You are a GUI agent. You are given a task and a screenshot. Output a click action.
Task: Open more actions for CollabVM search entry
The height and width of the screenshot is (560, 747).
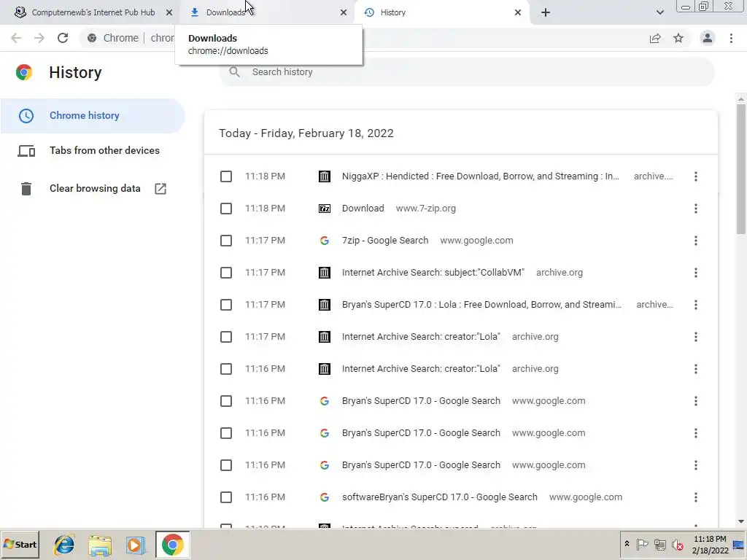click(695, 273)
